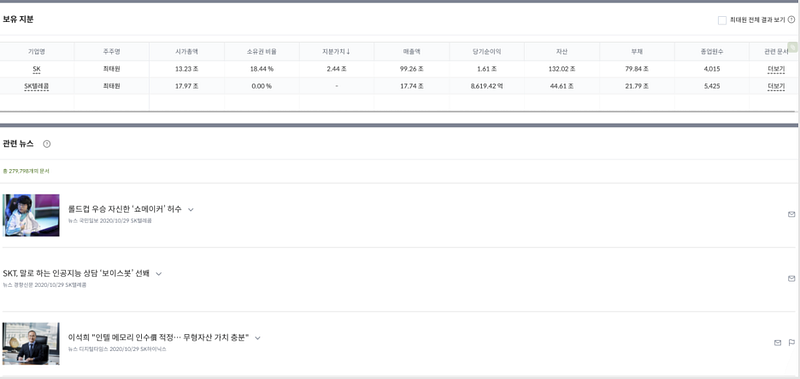This screenshot has width=800, height=379.
Task: Sort table by 시가총액 column header
Action: click(x=186, y=52)
